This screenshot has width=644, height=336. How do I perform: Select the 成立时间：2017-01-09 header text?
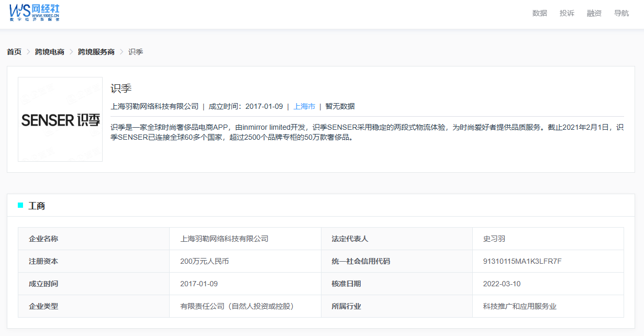[246, 106]
